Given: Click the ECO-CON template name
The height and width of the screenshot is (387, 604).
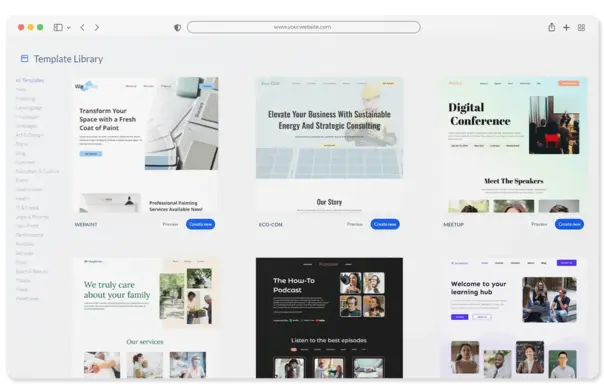Looking at the screenshot, I should tap(271, 224).
